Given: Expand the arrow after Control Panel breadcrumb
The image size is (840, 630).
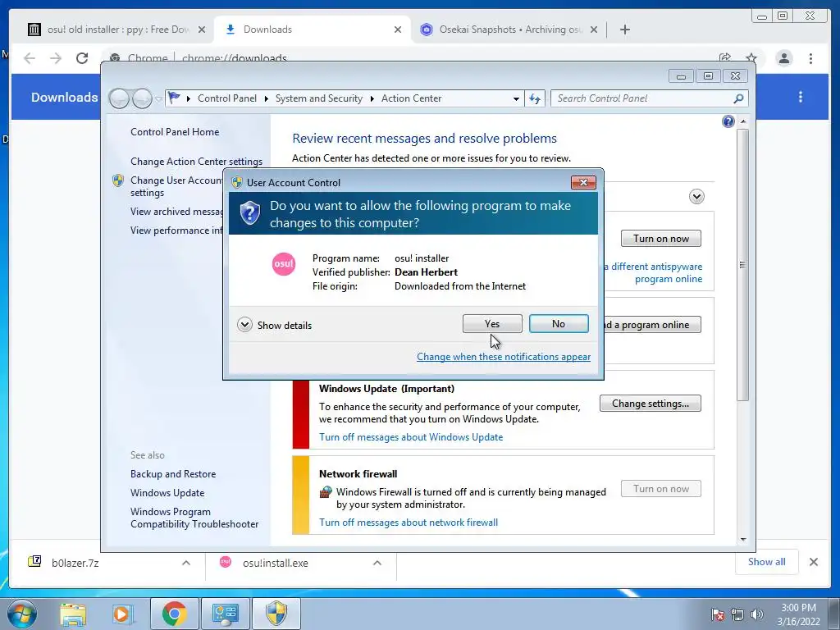Looking at the screenshot, I should pyautogui.click(x=267, y=98).
